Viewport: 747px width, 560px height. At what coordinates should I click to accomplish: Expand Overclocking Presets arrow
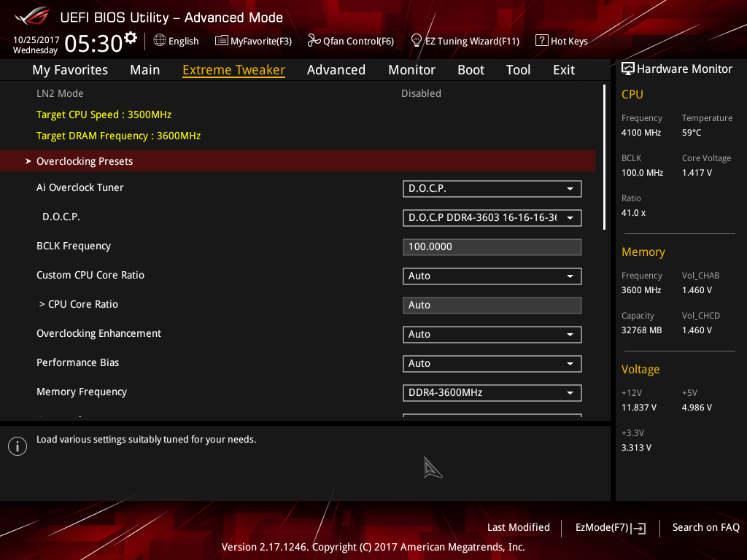click(x=28, y=161)
